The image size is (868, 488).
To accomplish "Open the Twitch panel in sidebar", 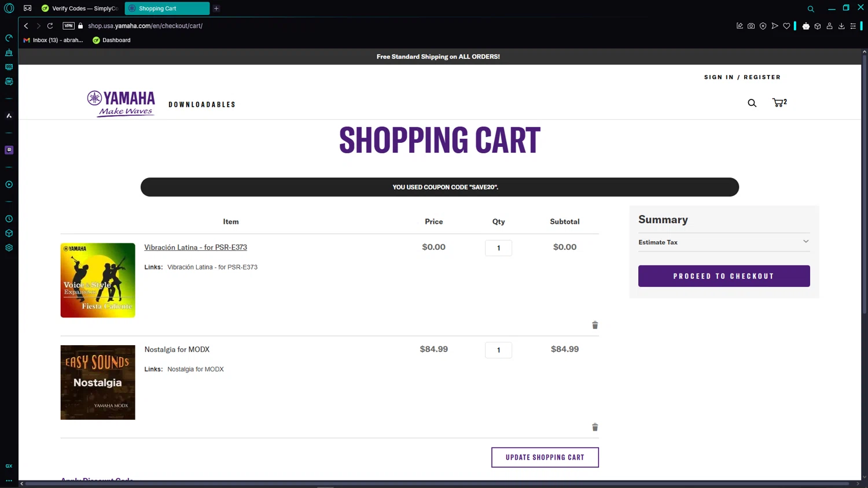I will click(x=9, y=150).
